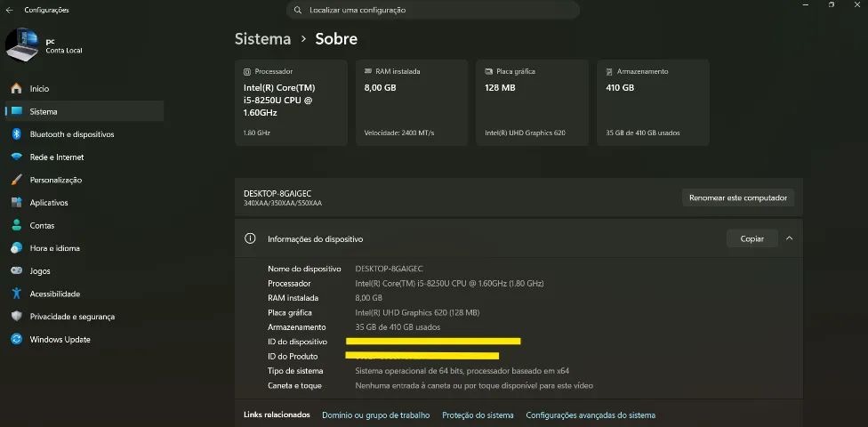Viewport: 868px width, 427px height.
Task: Open Contas settings
Action: pos(84,225)
